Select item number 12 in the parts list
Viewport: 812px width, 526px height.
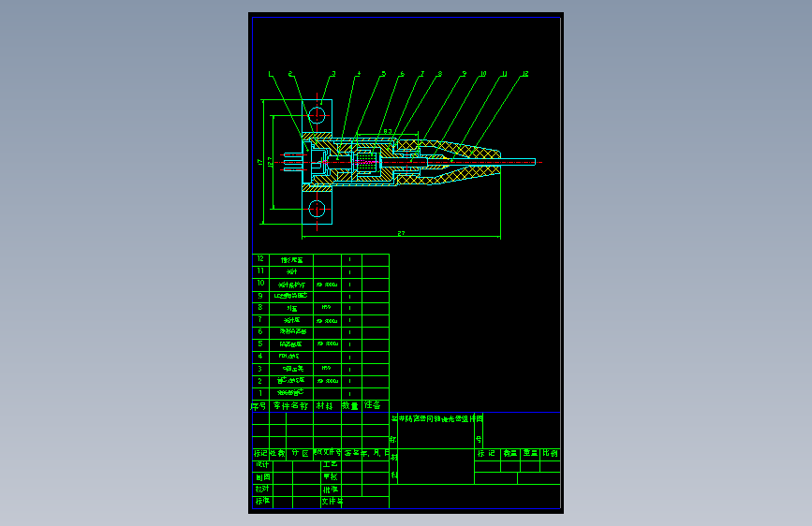tap(260, 259)
